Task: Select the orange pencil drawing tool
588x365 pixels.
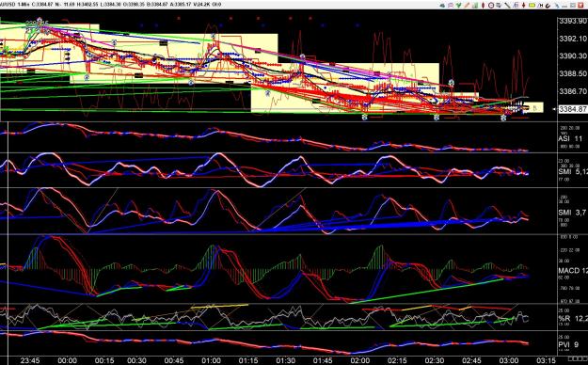Action: coord(467,6)
